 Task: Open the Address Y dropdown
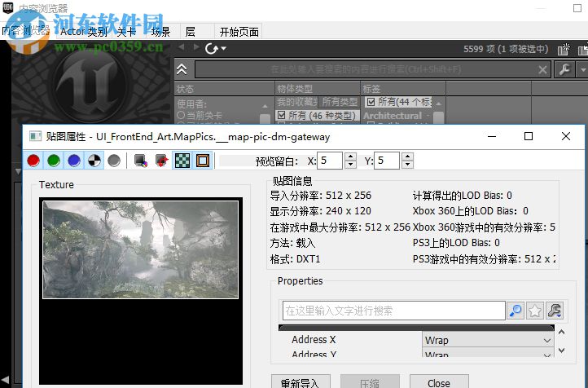coord(488,354)
